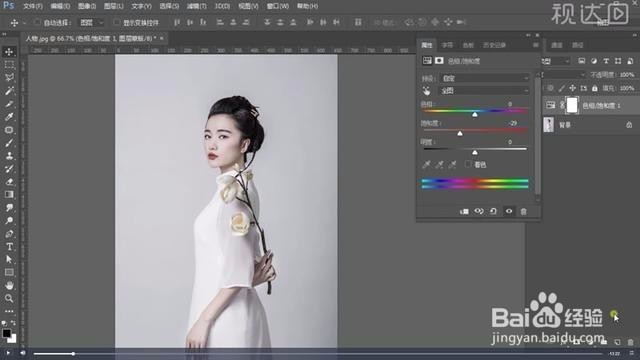The image size is (640, 360).
Task: Toggle adjustment layer visibility in Properties footer
Action: tap(509, 211)
